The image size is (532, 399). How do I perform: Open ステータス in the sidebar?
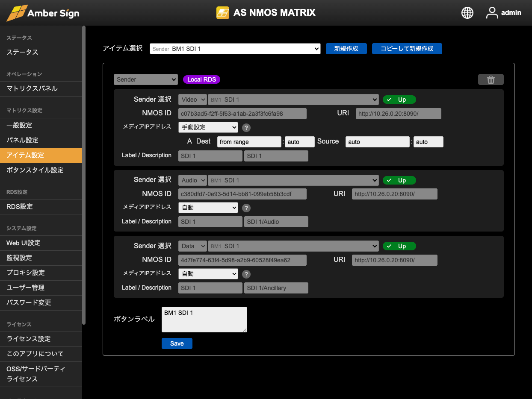pyautogui.click(x=23, y=52)
